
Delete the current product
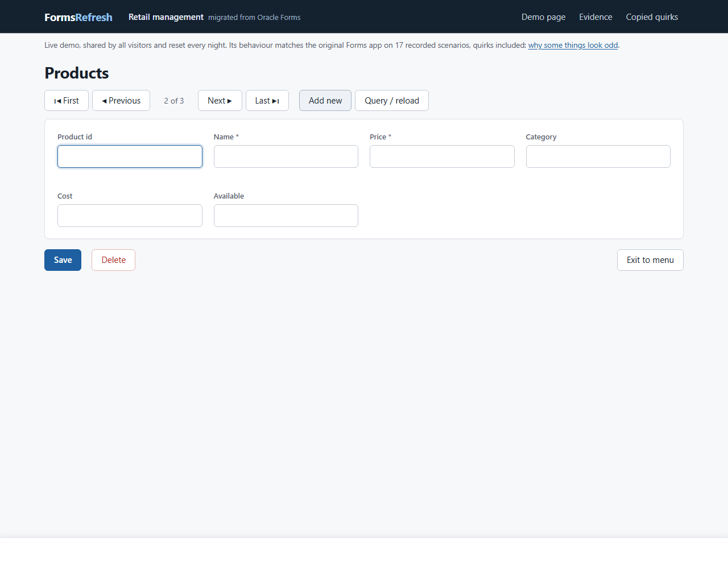[x=114, y=260]
